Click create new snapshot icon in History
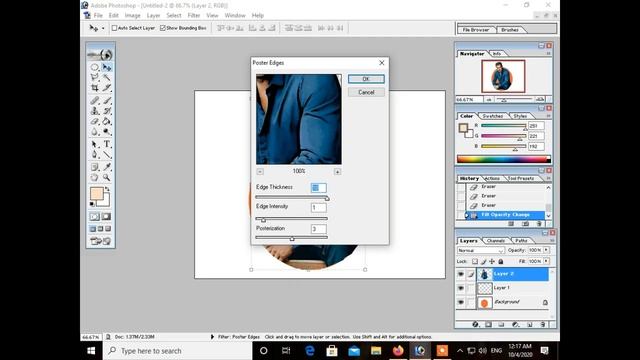Viewport: 640px width, 360px height. pos(525,224)
